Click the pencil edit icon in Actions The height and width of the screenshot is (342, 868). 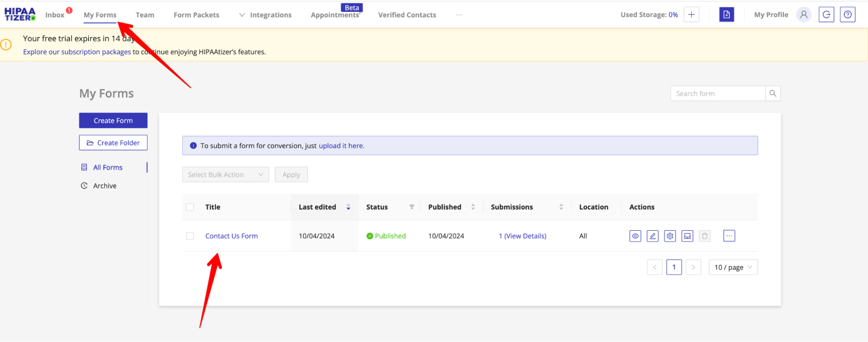[x=652, y=236]
